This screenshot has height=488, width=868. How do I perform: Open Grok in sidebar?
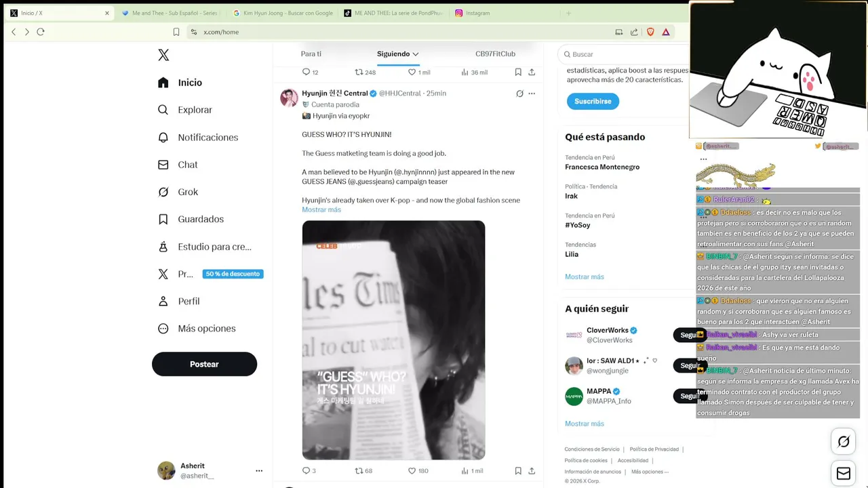[x=178, y=192]
